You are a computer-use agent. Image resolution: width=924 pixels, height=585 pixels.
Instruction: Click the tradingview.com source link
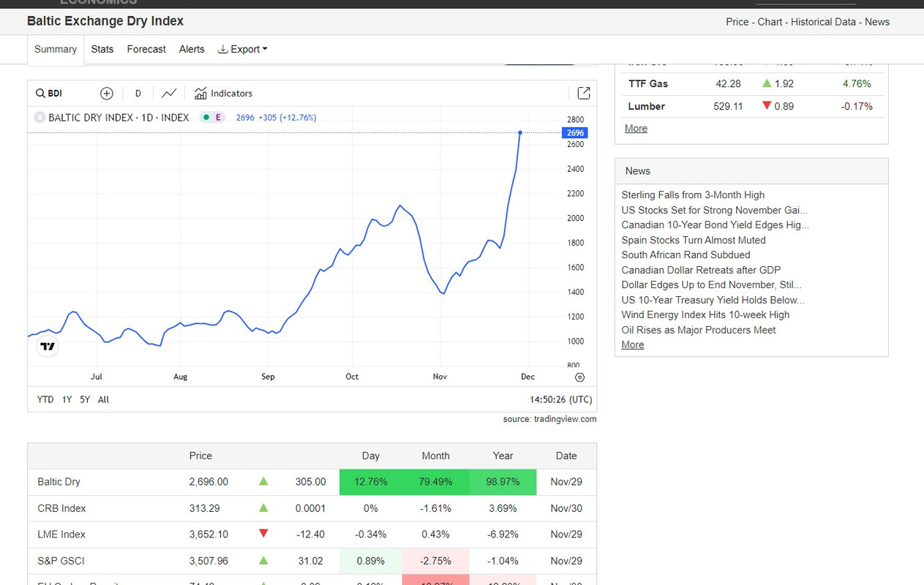point(566,419)
